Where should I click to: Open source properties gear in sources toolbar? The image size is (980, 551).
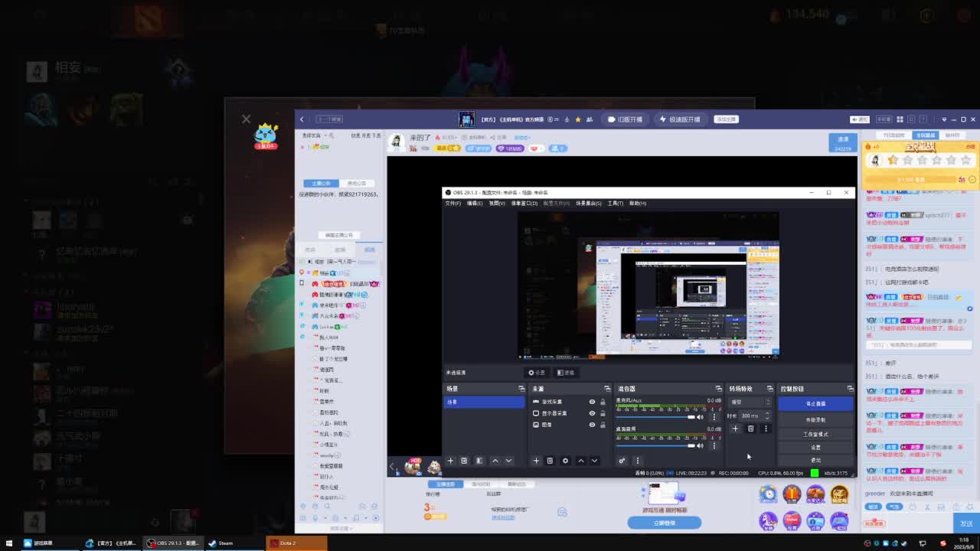(x=565, y=461)
